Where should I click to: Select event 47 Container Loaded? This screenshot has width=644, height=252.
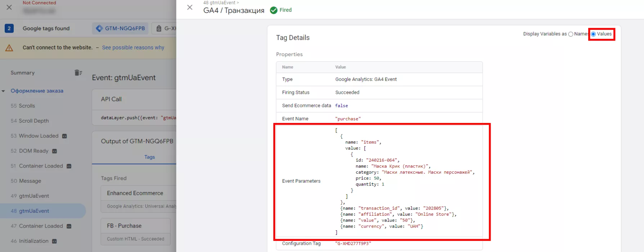click(37, 226)
